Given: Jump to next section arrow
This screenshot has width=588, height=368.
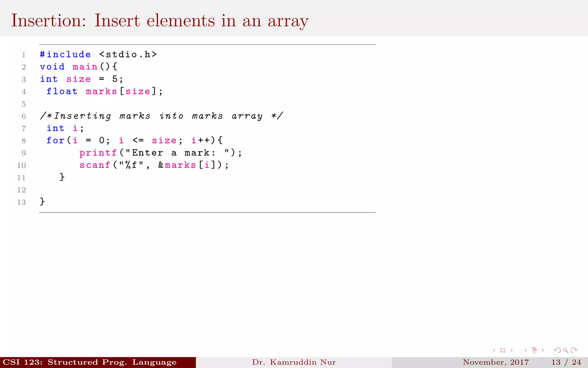Looking at the screenshot, I should [x=543, y=350].
